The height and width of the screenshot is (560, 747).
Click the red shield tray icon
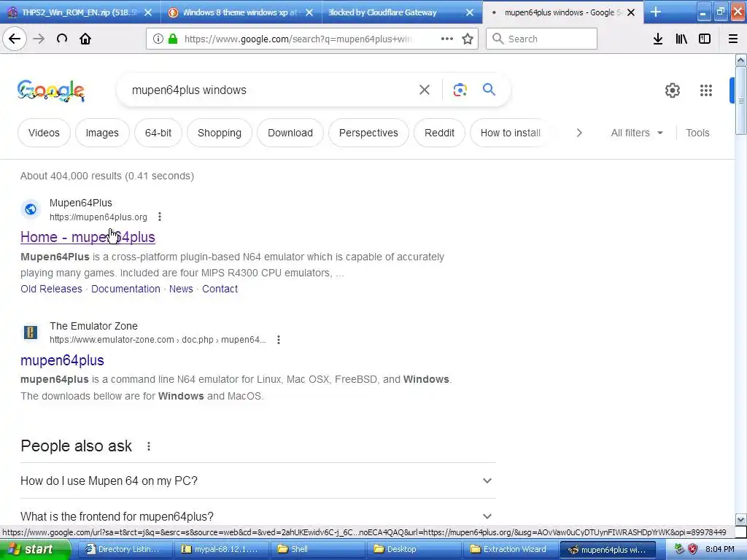point(693,549)
